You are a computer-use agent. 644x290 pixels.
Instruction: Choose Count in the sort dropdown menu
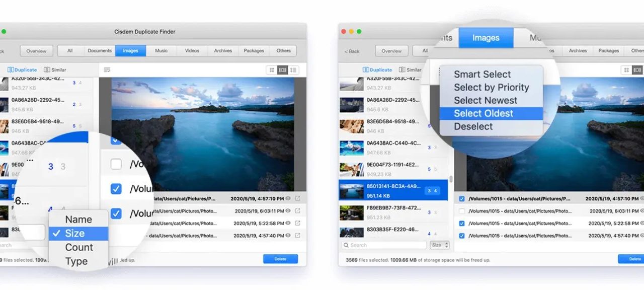coord(79,247)
